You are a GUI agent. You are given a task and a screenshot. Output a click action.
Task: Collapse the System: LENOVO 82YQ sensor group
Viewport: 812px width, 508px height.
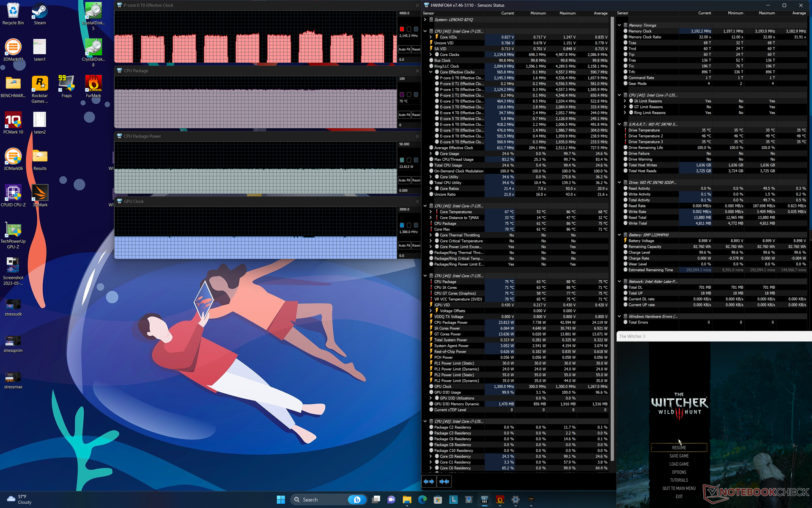425,19
